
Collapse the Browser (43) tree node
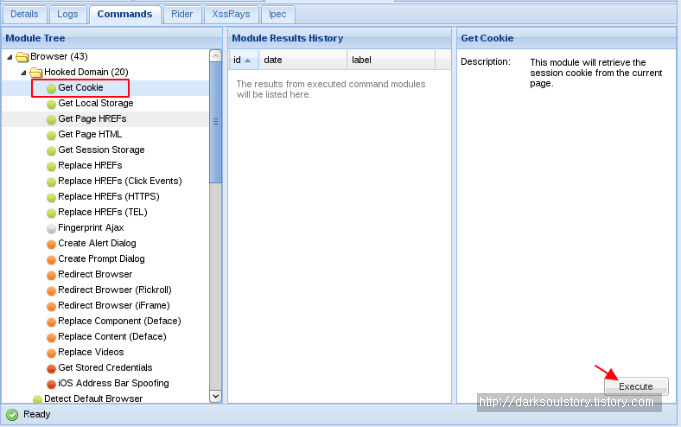[x=10, y=57]
